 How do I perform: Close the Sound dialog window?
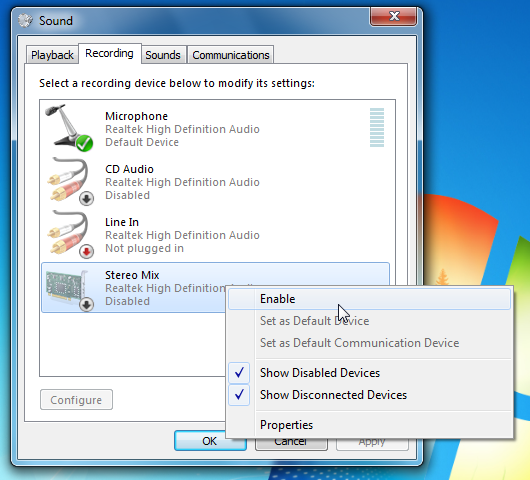tap(394, 16)
